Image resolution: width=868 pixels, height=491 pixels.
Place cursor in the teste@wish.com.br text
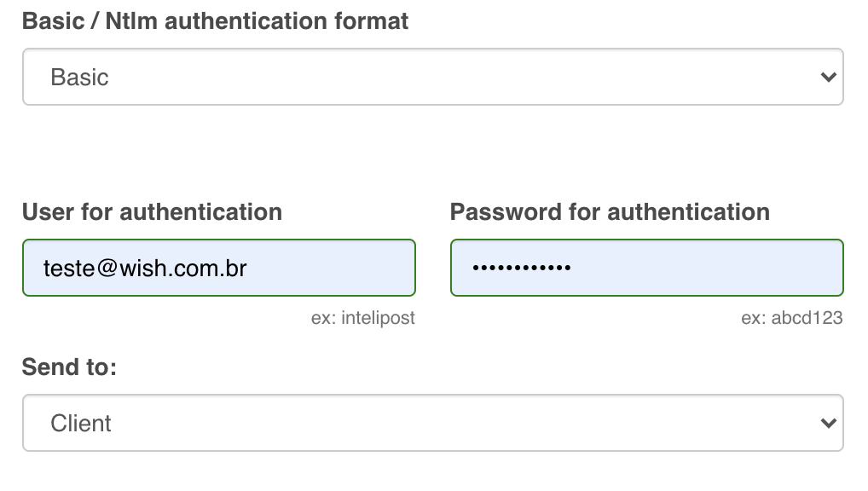pyautogui.click(x=145, y=269)
